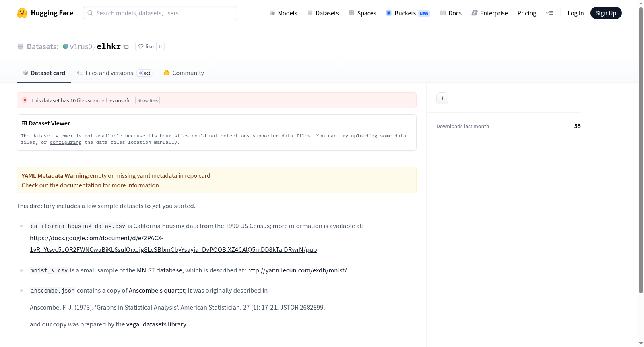Viewport: 644px width, 347px height.
Task: Copy the dataset name with the copy icon
Action: click(x=126, y=46)
